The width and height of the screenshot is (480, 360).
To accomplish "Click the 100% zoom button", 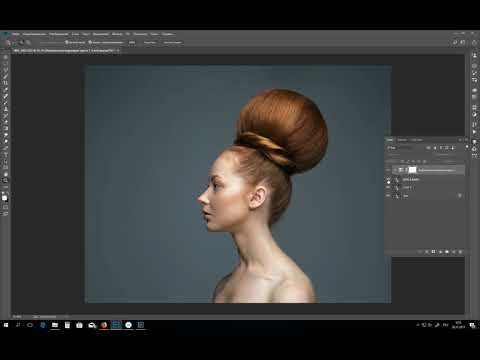I will point(132,42).
